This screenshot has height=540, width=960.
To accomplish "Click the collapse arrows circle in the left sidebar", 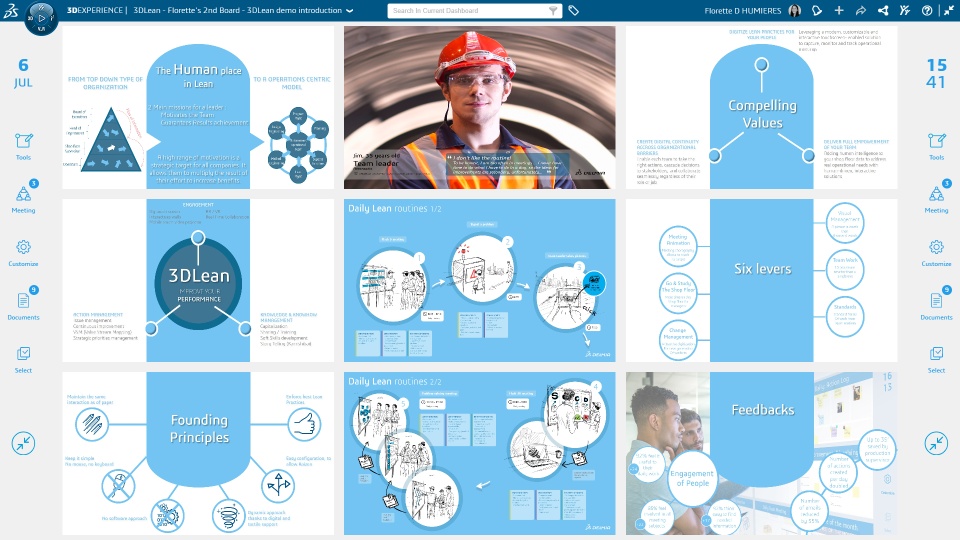I will tap(23, 443).
